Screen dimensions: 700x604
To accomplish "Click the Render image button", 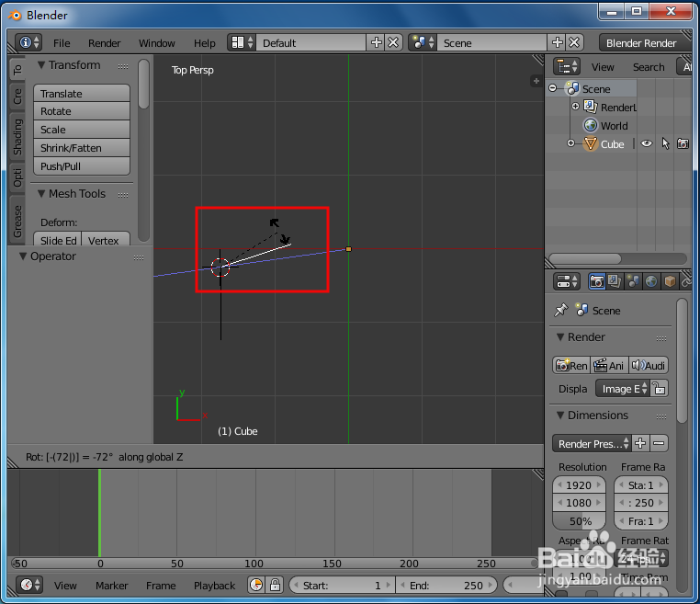I will click(571, 365).
